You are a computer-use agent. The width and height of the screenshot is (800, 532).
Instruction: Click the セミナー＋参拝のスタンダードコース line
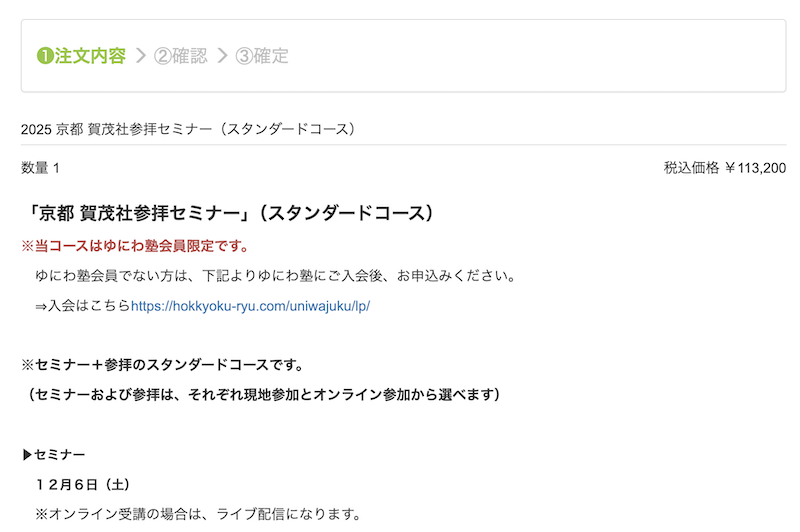click(162, 364)
